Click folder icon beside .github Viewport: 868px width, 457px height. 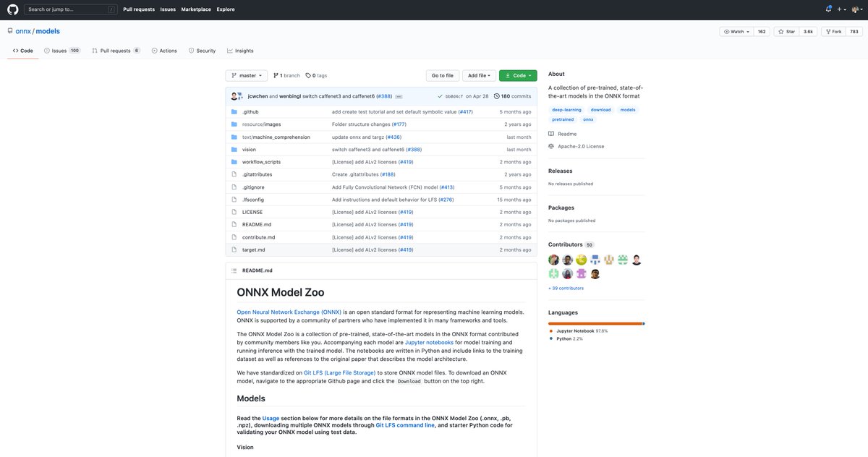(234, 112)
